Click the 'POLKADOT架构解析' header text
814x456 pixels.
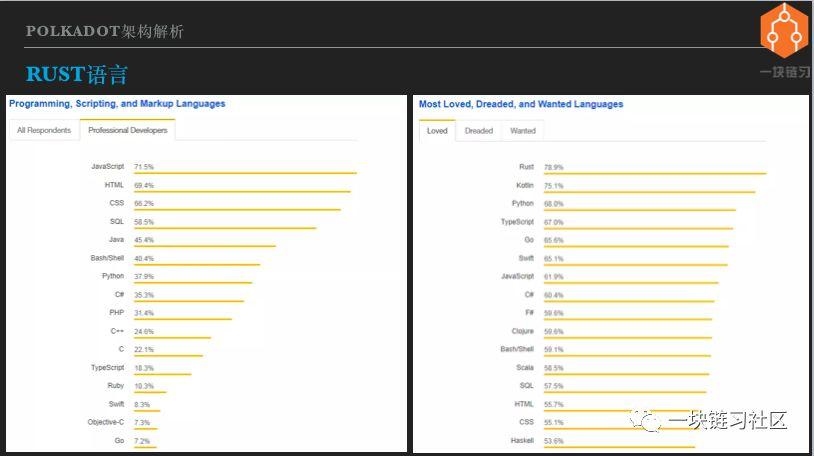tap(105, 31)
